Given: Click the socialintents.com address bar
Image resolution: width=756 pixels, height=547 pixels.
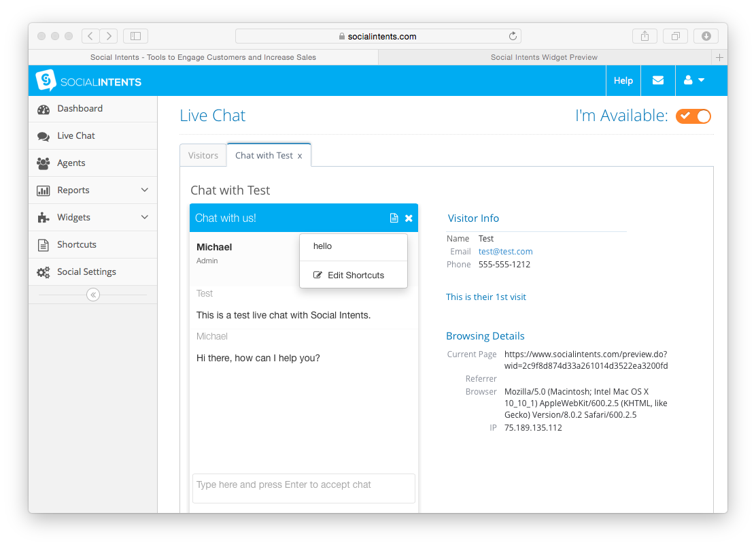Looking at the screenshot, I should pos(378,36).
